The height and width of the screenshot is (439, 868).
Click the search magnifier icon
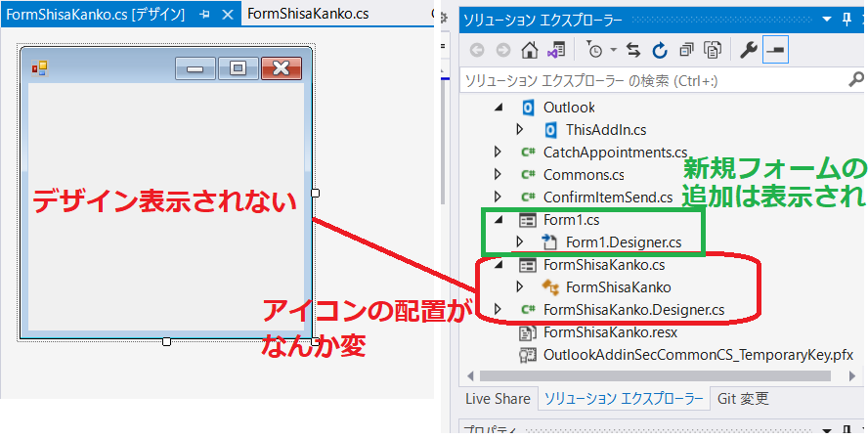click(854, 80)
